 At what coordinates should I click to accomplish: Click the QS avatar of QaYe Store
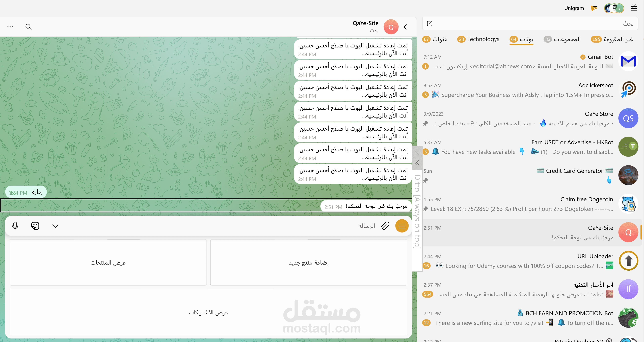click(628, 118)
